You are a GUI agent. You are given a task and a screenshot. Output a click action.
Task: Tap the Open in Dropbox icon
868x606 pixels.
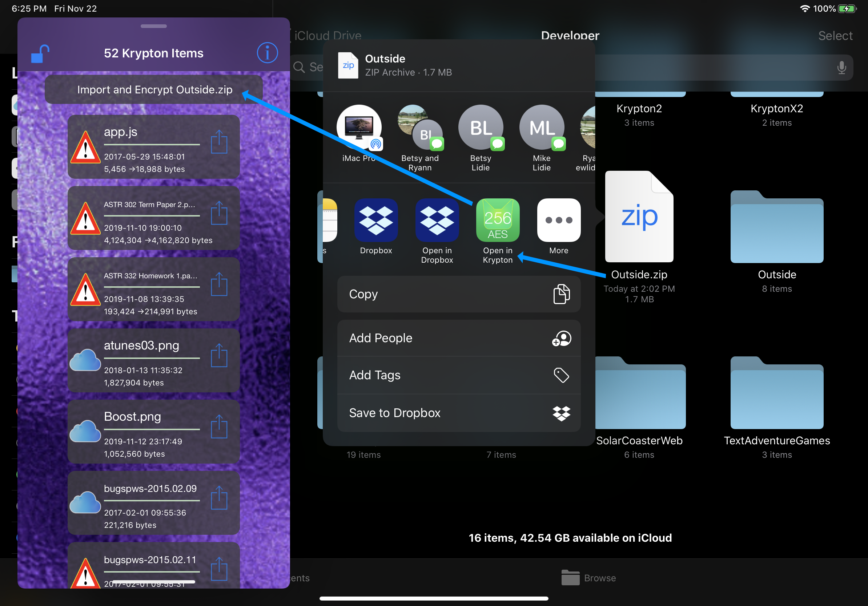pyautogui.click(x=437, y=220)
